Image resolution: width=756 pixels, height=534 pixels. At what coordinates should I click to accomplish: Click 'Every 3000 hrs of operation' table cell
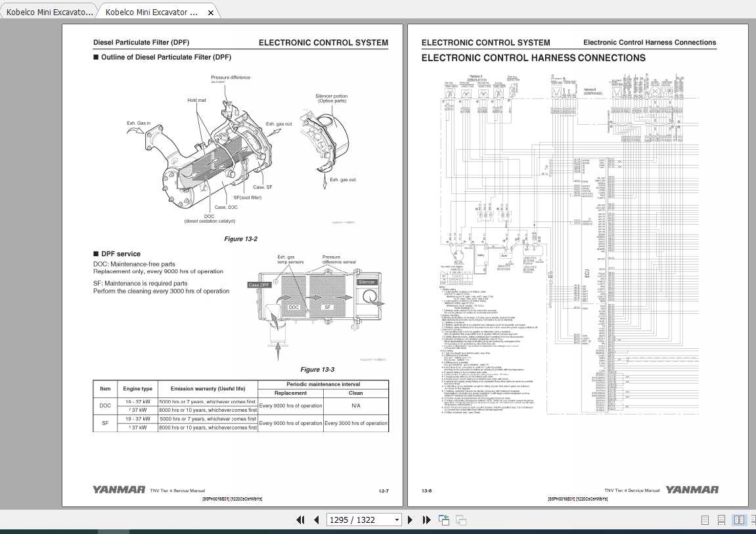(x=356, y=423)
